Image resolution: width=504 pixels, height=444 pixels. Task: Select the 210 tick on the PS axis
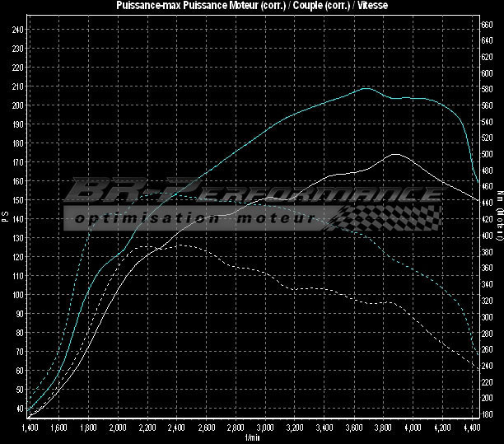tap(18, 86)
